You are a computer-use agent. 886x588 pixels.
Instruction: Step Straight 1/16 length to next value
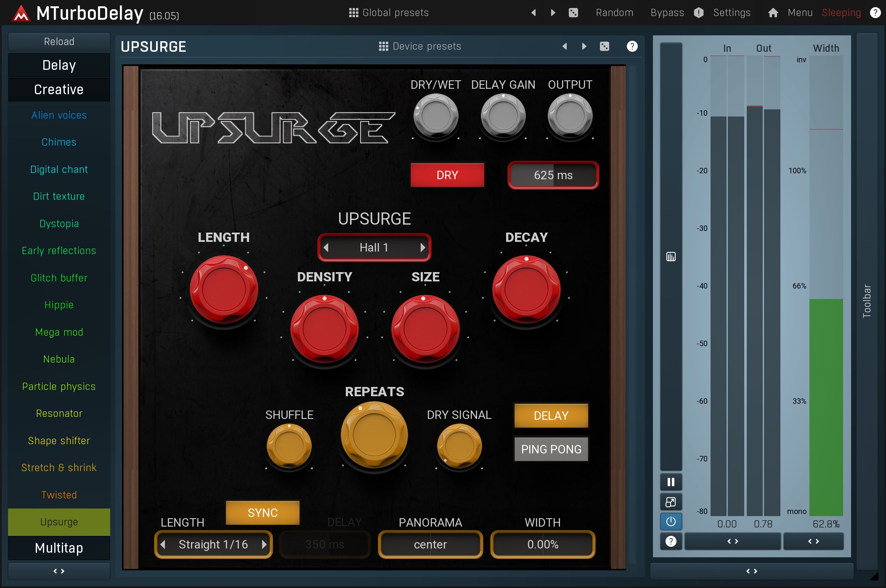(x=264, y=545)
